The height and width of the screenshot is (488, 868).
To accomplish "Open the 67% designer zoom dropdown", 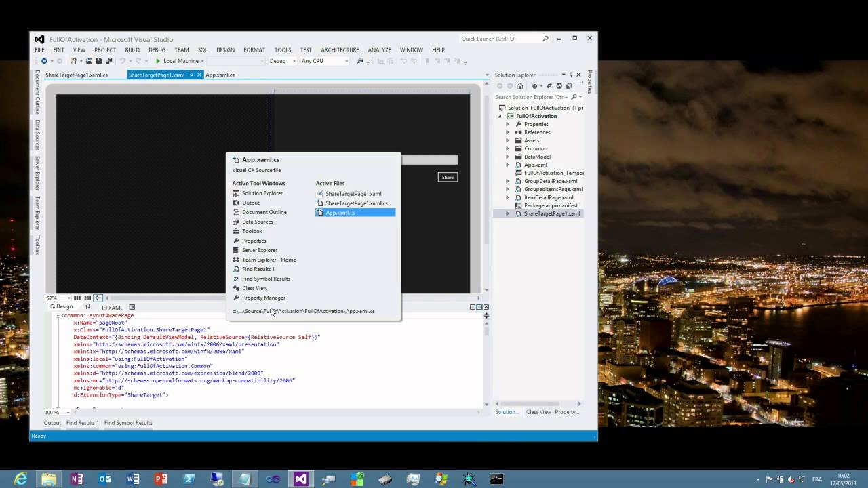I will (68, 298).
